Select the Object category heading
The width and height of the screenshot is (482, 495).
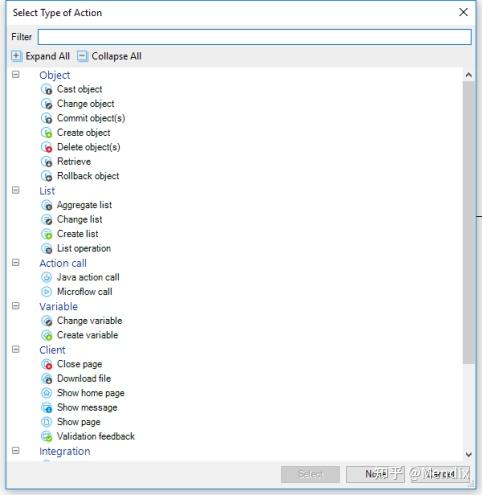[55, 75]
